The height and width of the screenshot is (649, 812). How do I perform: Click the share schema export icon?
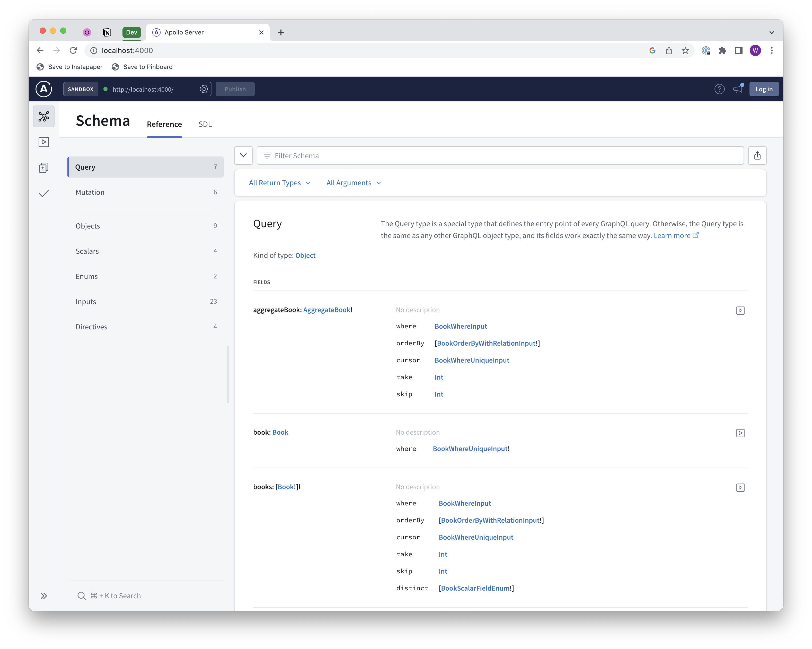tap(757, 156)
